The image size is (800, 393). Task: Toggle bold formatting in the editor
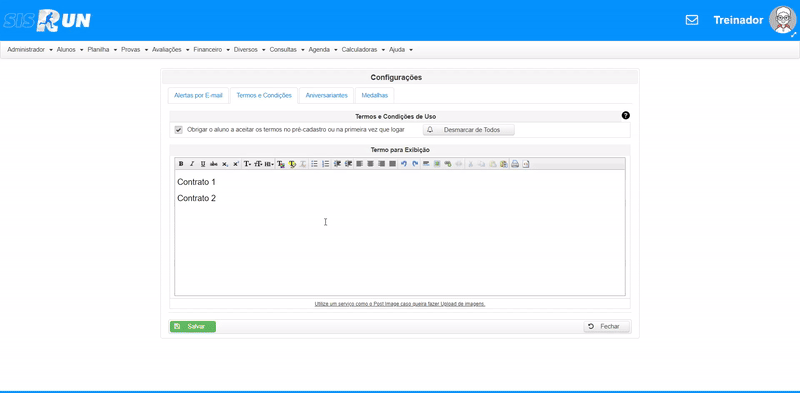181,164
